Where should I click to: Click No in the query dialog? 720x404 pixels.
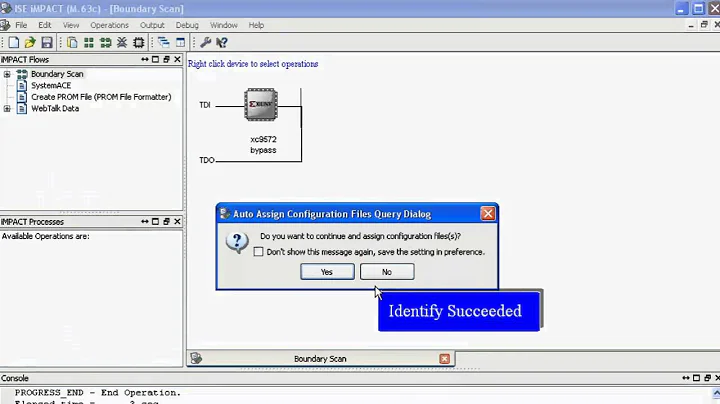point(387,272)
